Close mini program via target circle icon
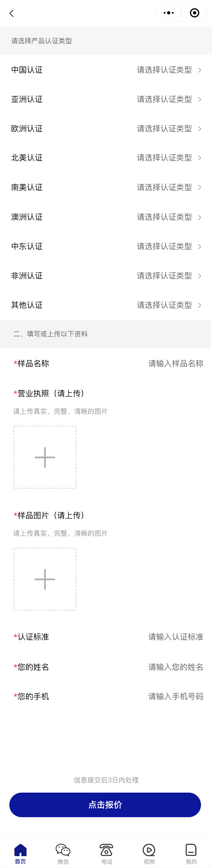212x868 pixels. pyautogui.click(x=194, y=13)
